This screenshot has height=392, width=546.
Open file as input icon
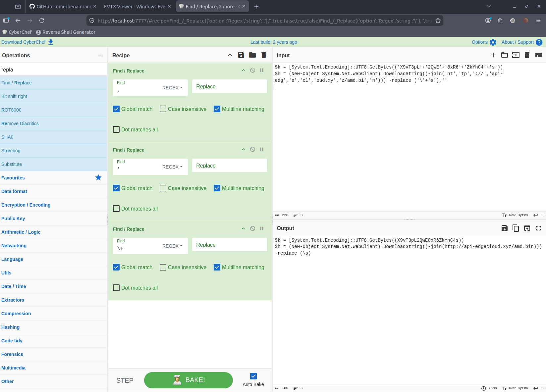[x=516, y=55]
